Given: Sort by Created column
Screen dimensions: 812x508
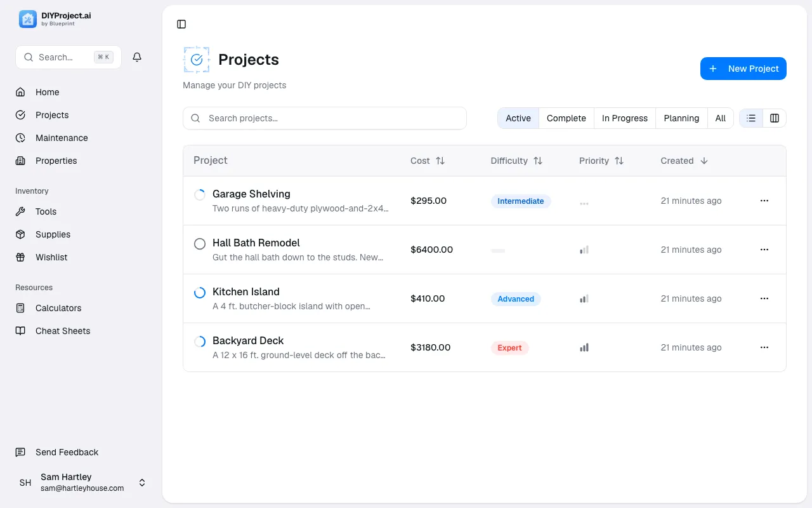Looking at the screenshot, I should tap(684, 161).
